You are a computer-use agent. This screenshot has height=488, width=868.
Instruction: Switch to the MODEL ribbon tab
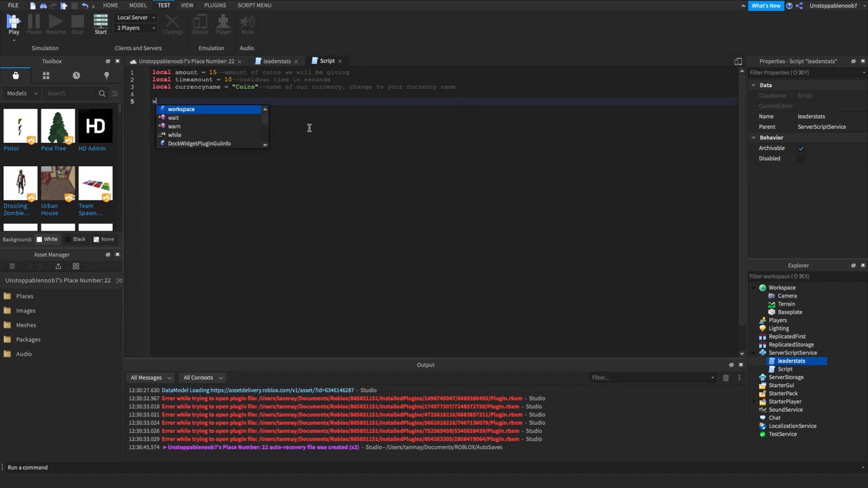coord(138,5)
